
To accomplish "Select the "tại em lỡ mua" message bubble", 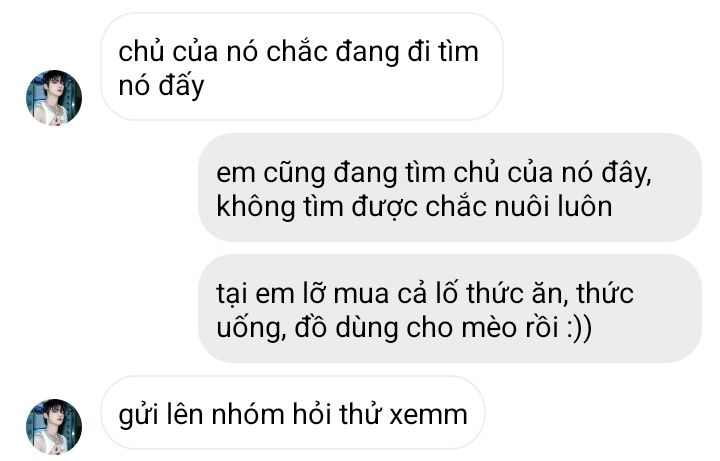I will (x=450, y=309).
